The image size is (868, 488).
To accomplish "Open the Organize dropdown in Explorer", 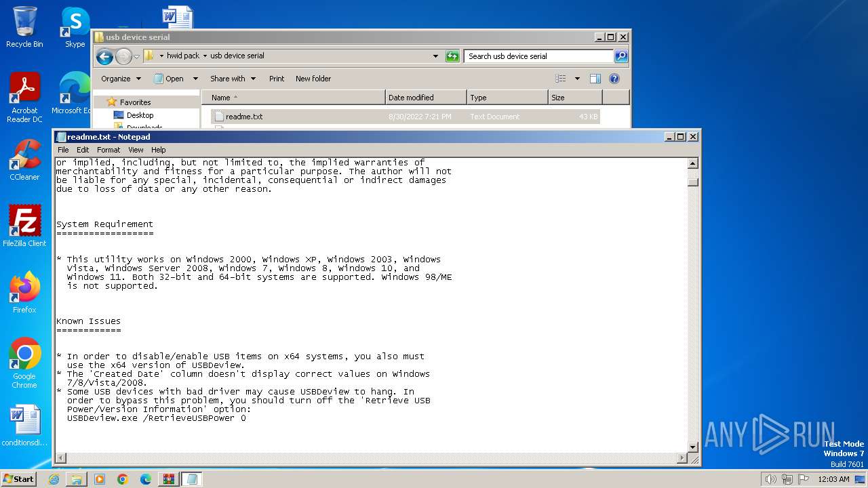I will [121, 79].
